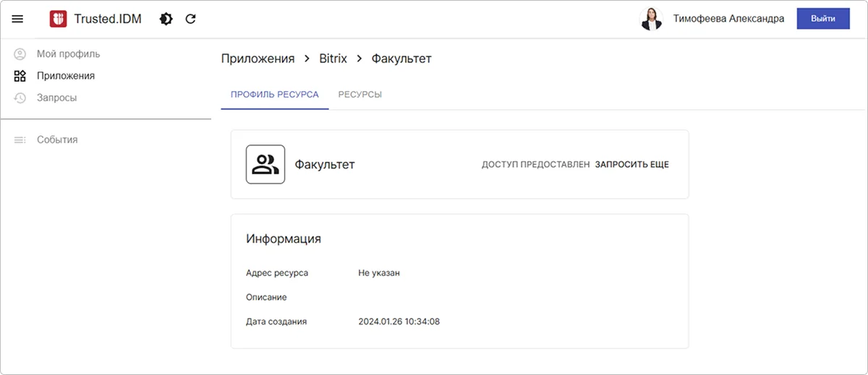Select the Профиль ресурса tab
Screen dimensions: 868x375
(274, 95)
